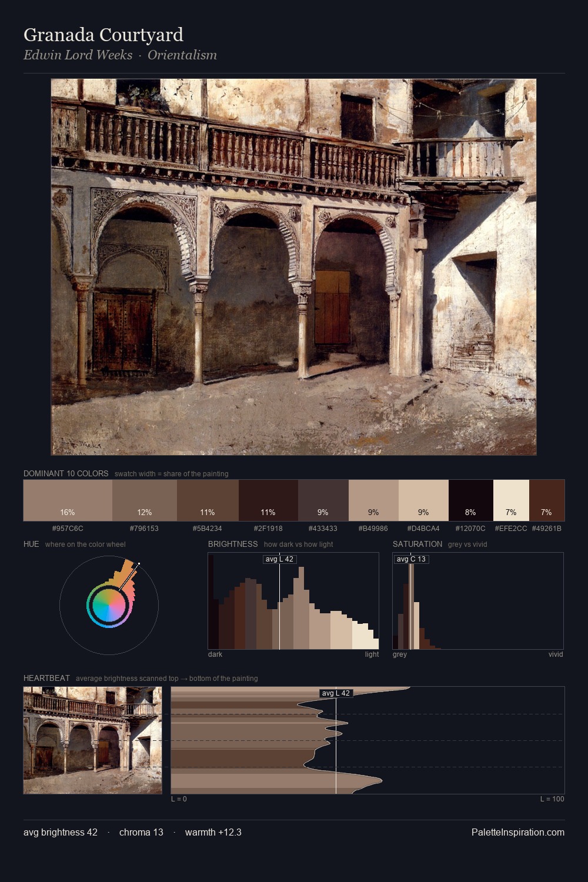588x882 pixels.
Task: Click the #957C6C color swatch
Action: (x=68, y=500)
